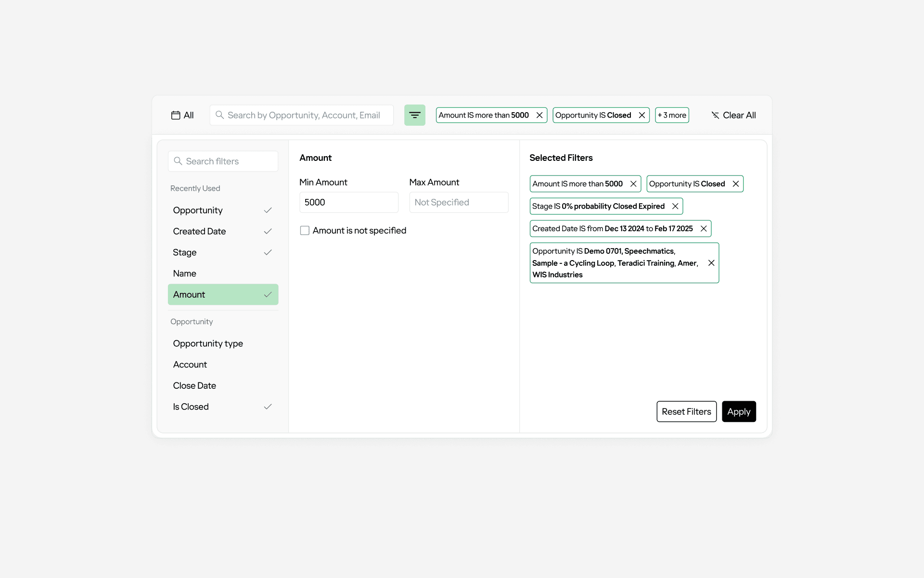Screen dimensions: 924x578
Task: Click the calendar All date selector
Action: click(x=182, y=115)
